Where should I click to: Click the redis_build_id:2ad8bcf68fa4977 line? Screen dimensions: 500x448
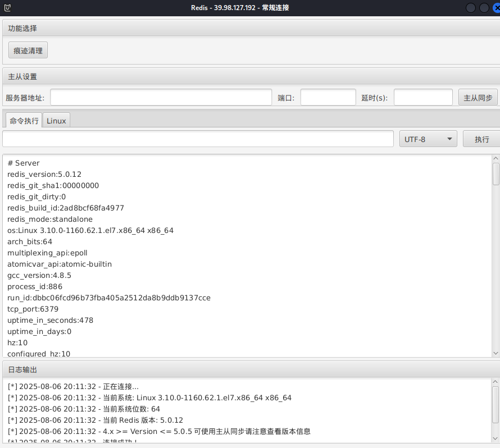66,208
